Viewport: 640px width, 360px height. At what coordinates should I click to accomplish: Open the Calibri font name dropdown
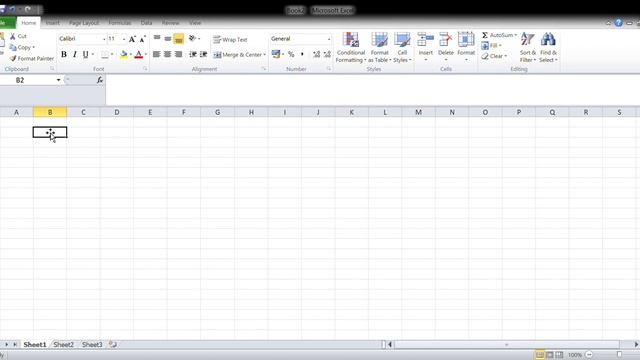click(x=104, y=39)
